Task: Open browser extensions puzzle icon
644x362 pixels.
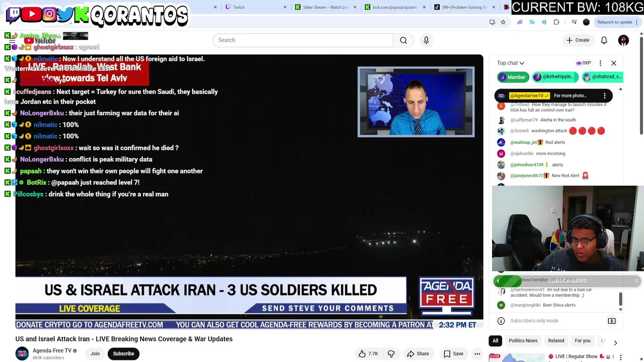Action: click(x=556, y=22)
